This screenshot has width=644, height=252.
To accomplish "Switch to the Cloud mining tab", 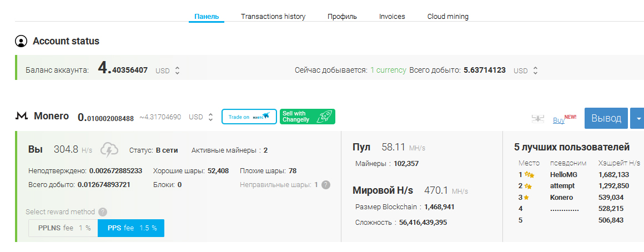I will click(x=447, y=17).
